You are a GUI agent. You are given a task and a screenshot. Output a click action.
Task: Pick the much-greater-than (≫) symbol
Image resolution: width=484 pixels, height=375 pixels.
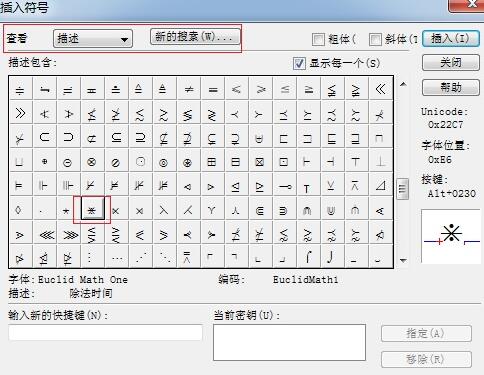point(21,113)
